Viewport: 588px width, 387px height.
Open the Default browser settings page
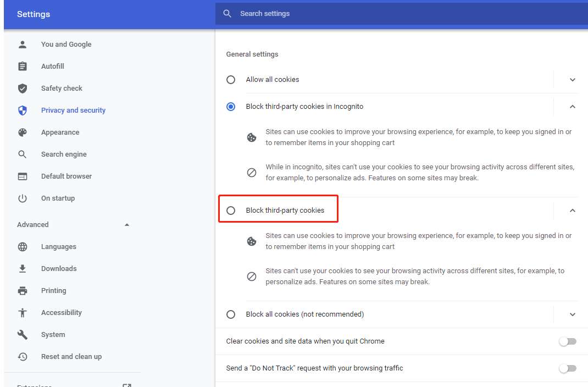[23, 176]
